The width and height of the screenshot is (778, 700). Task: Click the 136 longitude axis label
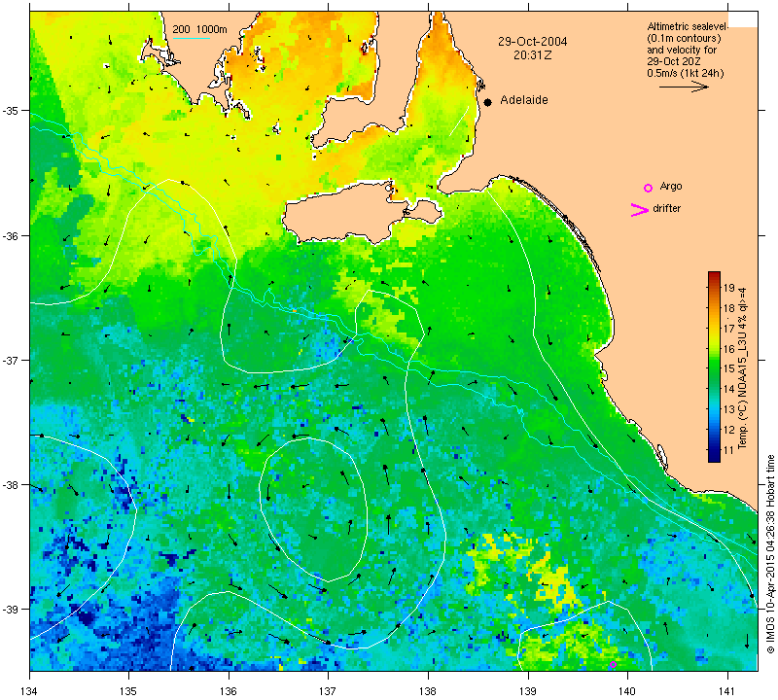[229, 690]
